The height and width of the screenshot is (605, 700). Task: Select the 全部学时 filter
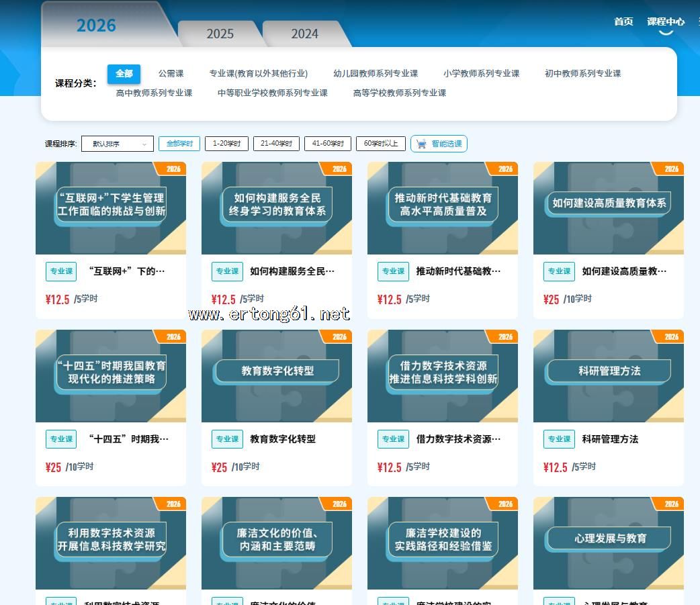point(179,144)
